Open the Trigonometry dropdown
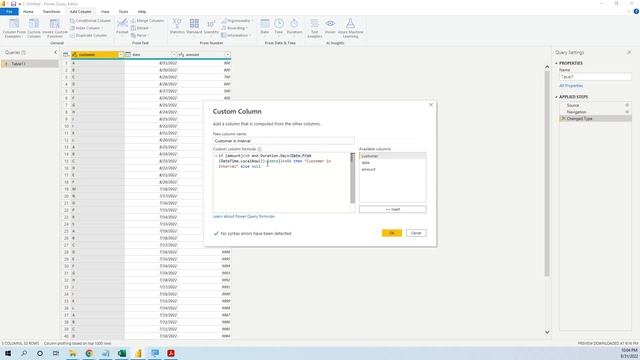The width and height of the screenshot is (640, 360). 238,21
